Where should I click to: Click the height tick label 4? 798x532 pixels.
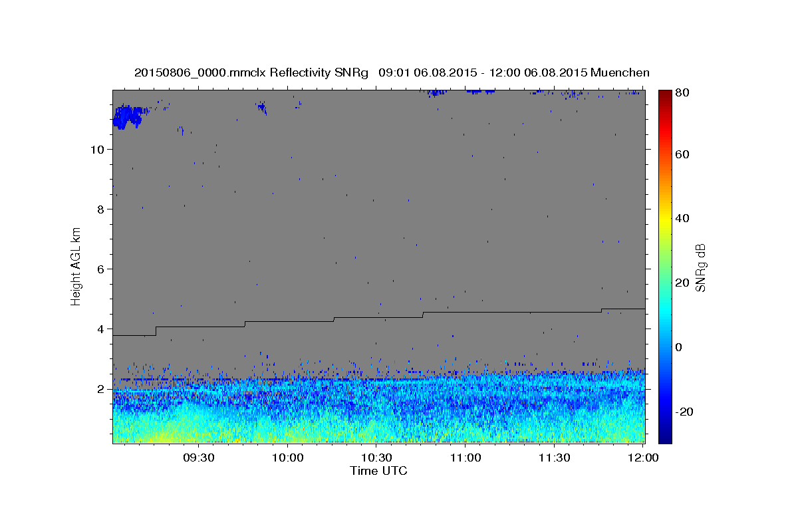(99, 329)
